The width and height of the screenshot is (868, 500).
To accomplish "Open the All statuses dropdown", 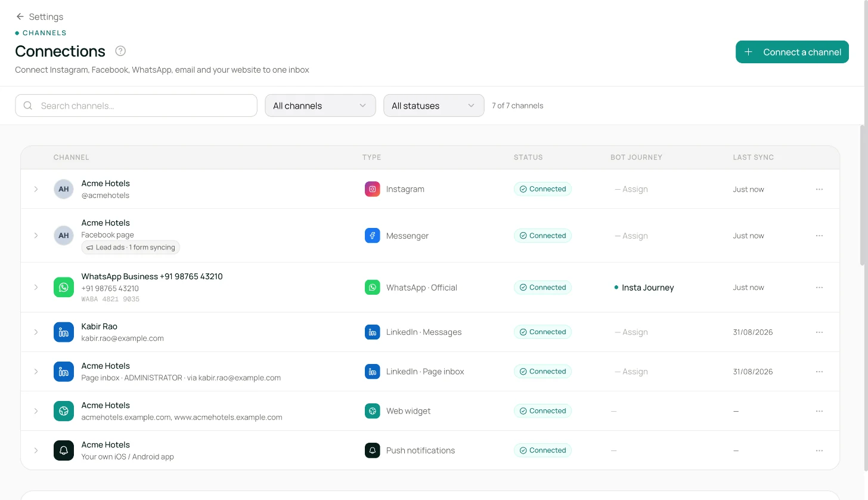I will [433, 106].
